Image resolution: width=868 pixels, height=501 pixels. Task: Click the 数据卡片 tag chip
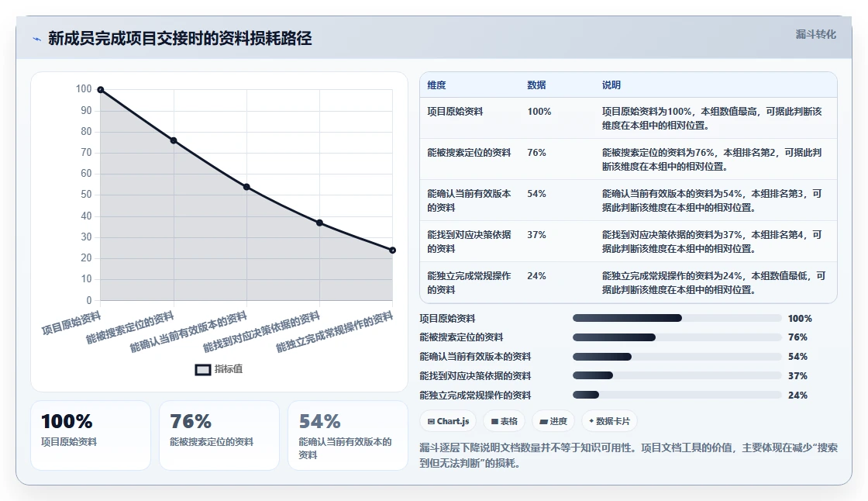click(609, 421)
